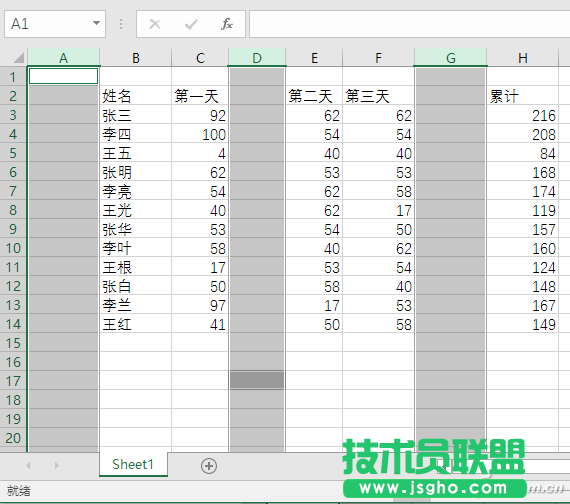This screenshot has width=570, height=504.
Task: Click the 累计 header cell
Action: point(523,96)
